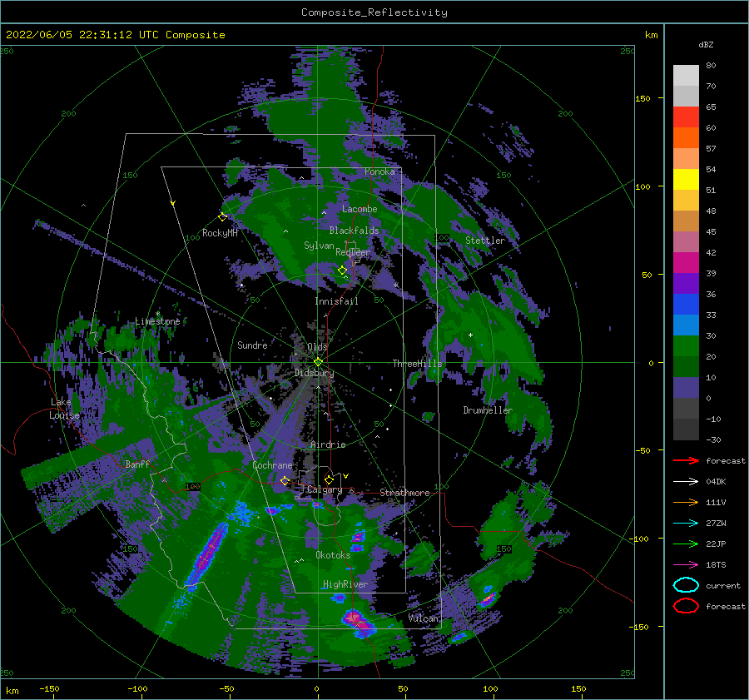749x700 pixels.
Task: Click the white plus marker near ThreeHills storm
Action: click(470, 335)
